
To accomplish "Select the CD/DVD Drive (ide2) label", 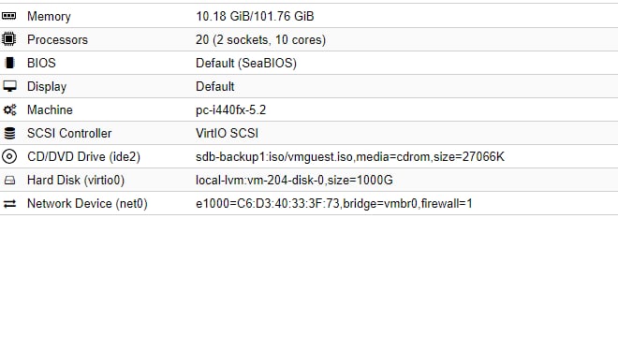I will coord(83,156).
